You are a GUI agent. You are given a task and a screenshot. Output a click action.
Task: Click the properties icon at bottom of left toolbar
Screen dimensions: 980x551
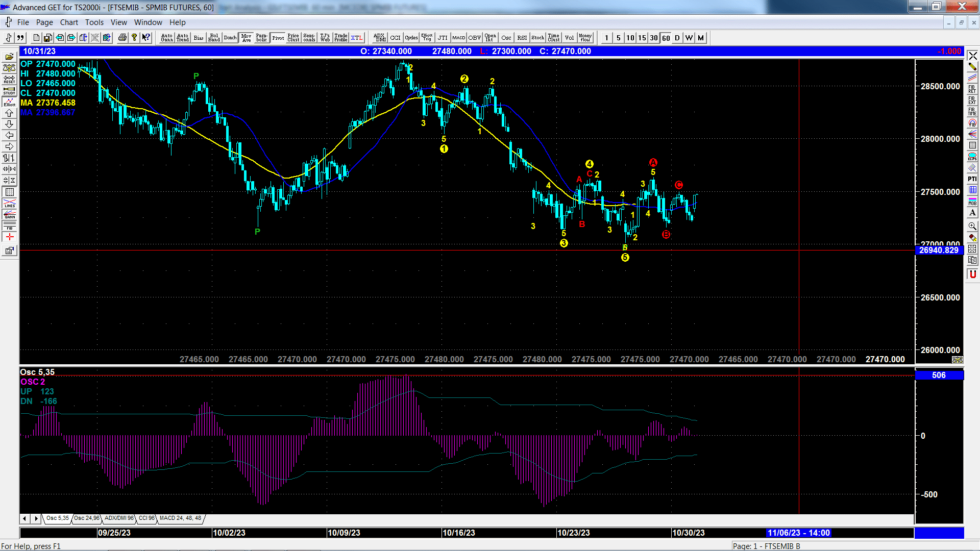click(9, 251)
